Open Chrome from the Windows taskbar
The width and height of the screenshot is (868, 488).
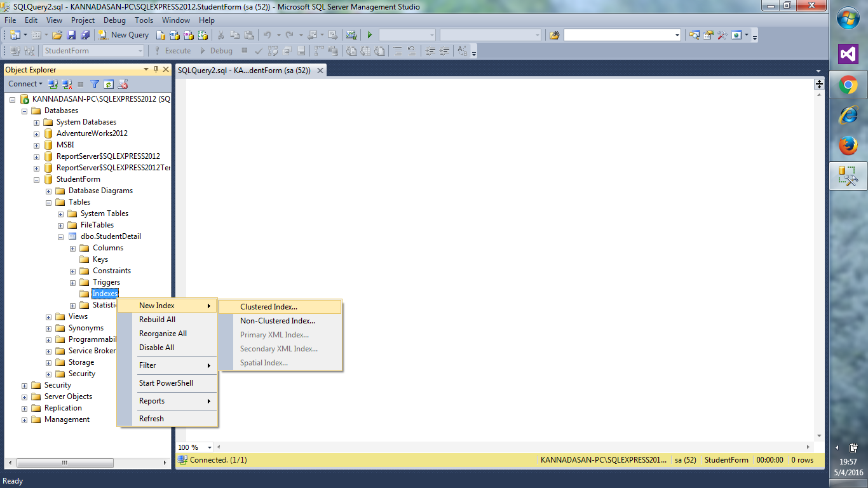click(848, 85)
